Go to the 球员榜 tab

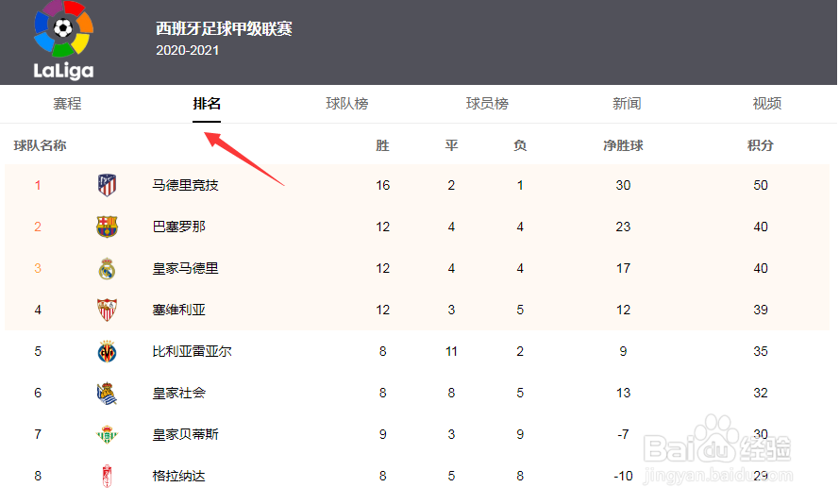[x=487, y=103]
